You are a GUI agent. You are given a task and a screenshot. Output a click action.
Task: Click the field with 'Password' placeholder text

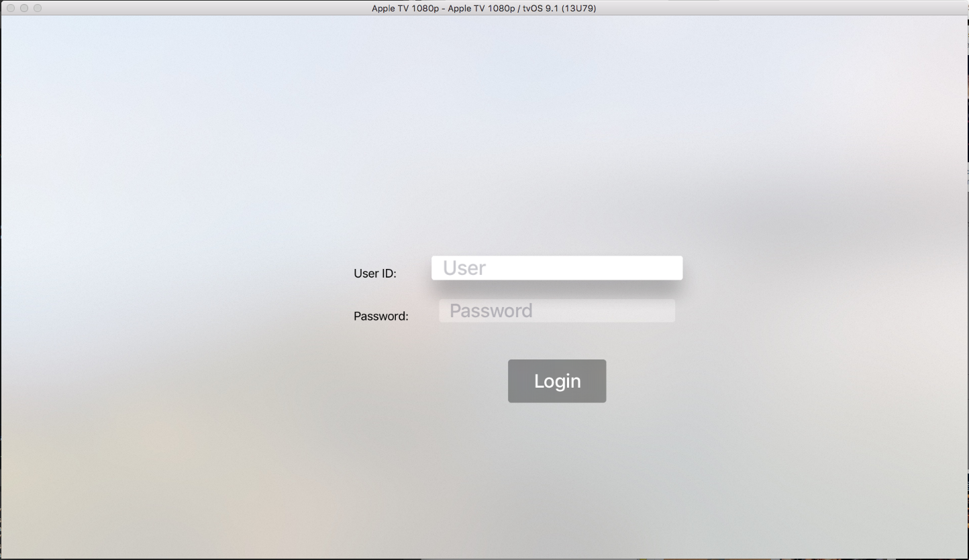coord(556,311)
